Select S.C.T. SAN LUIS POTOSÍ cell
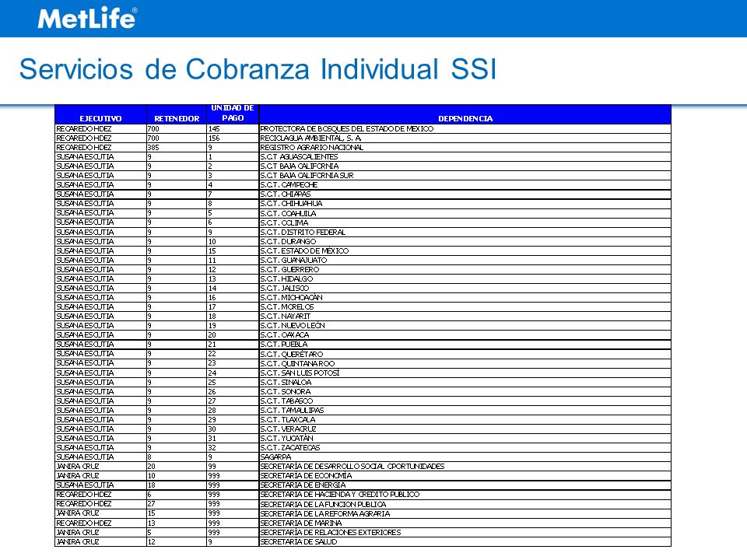The image size is (747, 560). coord(465,373)
